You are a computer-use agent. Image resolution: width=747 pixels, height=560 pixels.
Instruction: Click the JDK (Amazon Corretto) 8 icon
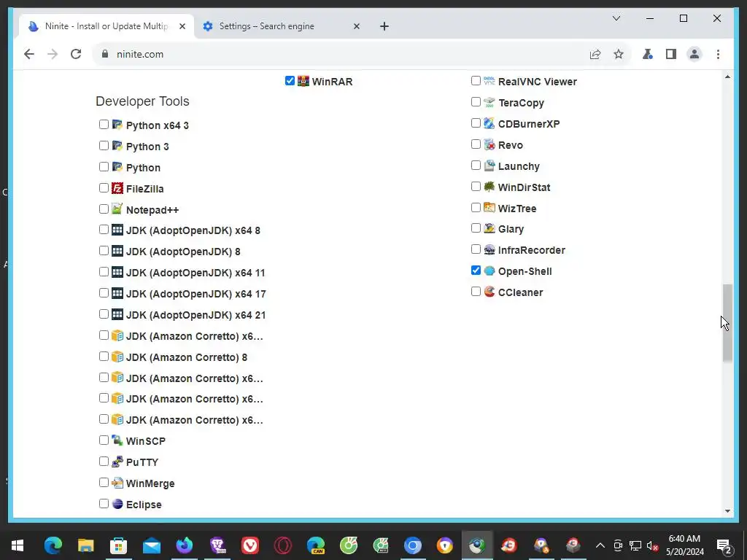117,356
